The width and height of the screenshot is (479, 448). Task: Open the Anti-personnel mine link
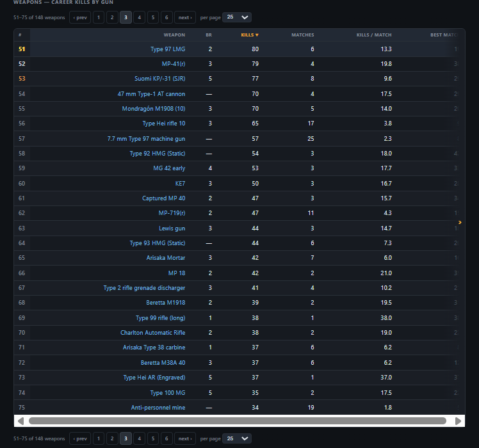coord(158,408)
